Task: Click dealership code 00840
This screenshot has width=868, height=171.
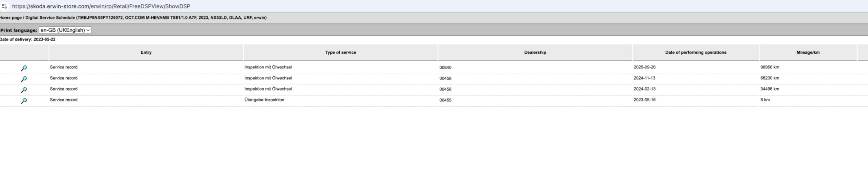Action: (x=445, y=68)
